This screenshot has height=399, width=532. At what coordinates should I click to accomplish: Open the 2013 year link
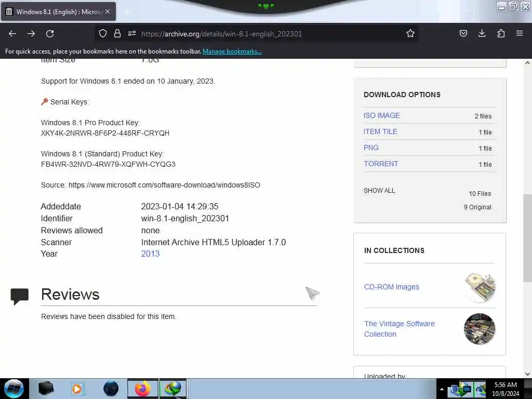pos(150,254)
